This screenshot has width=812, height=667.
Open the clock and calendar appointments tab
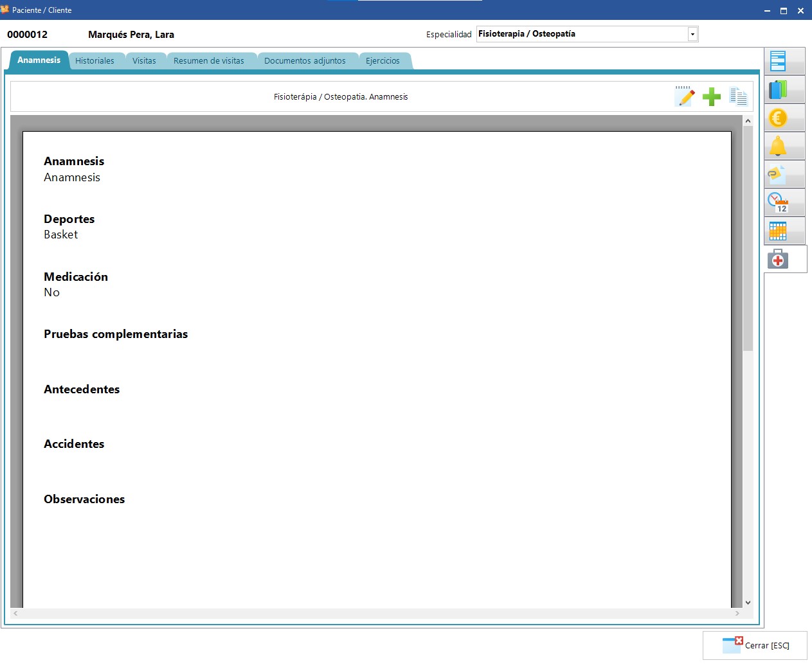(784, 202)
